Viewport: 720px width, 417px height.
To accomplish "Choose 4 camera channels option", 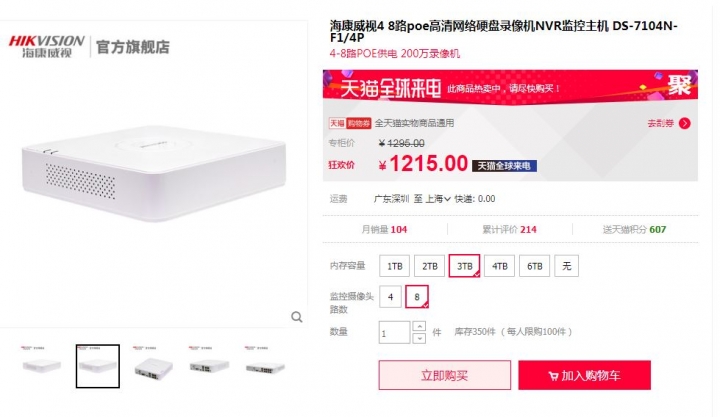I will point(390,297).
